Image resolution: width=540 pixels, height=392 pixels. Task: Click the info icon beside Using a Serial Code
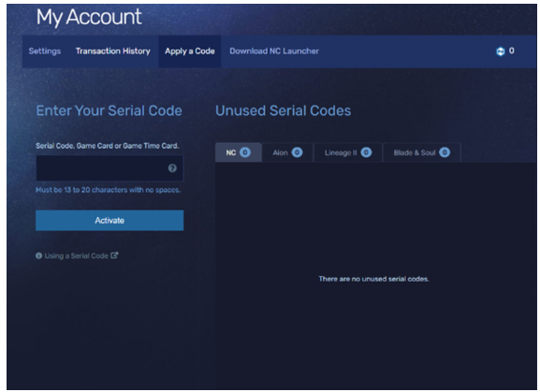coord(39,255)
